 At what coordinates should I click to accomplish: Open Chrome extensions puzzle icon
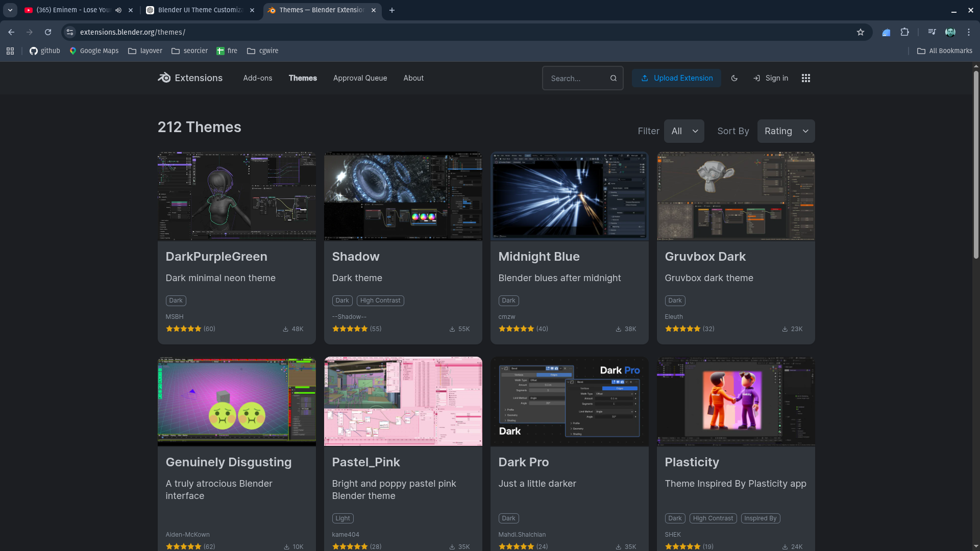904,32
